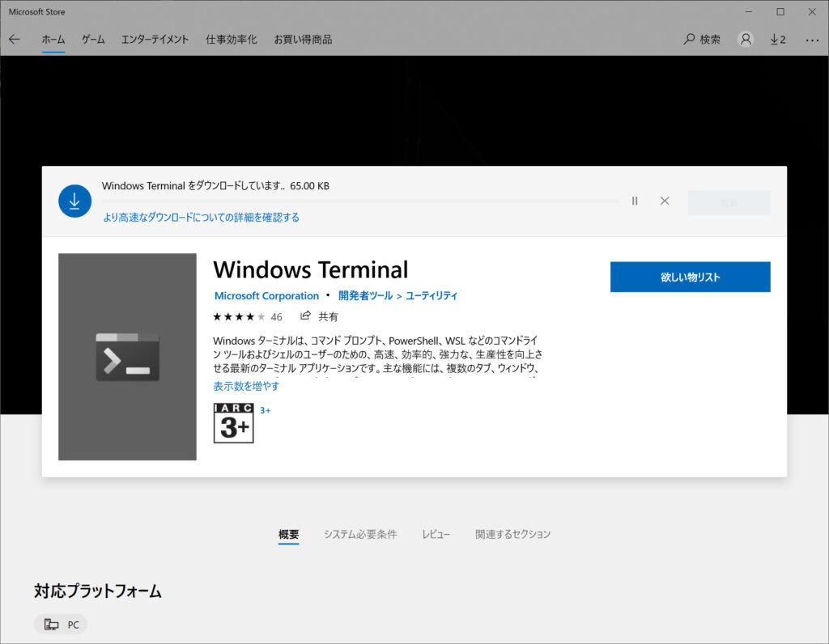Browse the ユーティリティ subcategory
Screen dimensions: 829x644
click(432, 296)
